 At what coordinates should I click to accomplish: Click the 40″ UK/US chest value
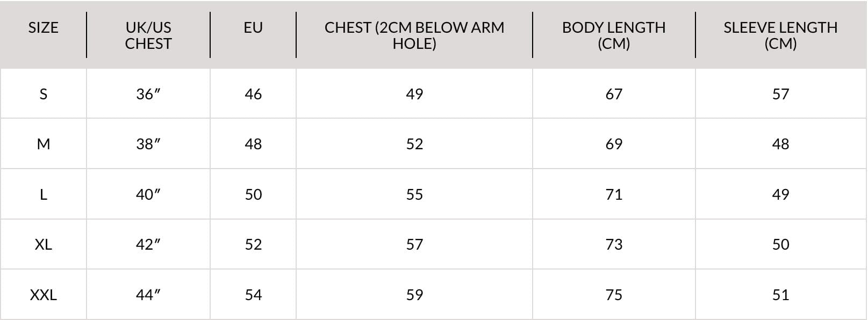point(148,194)
